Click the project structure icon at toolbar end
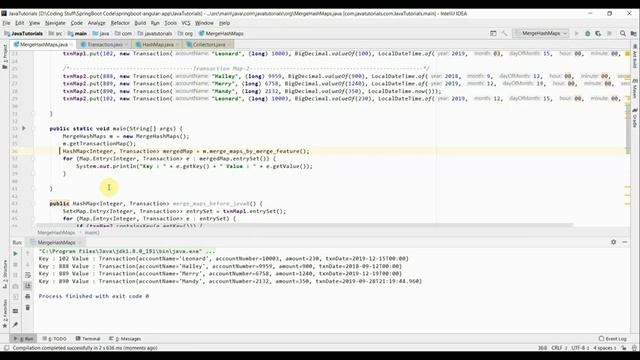640x360 pixels. [633, 33]
